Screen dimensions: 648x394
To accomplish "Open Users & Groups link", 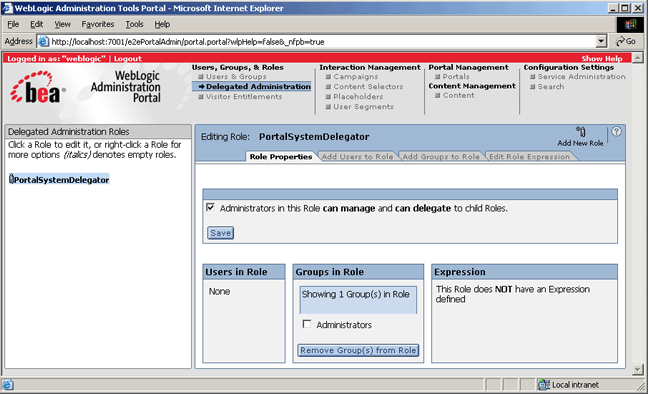I will click(x=236, y=76).
